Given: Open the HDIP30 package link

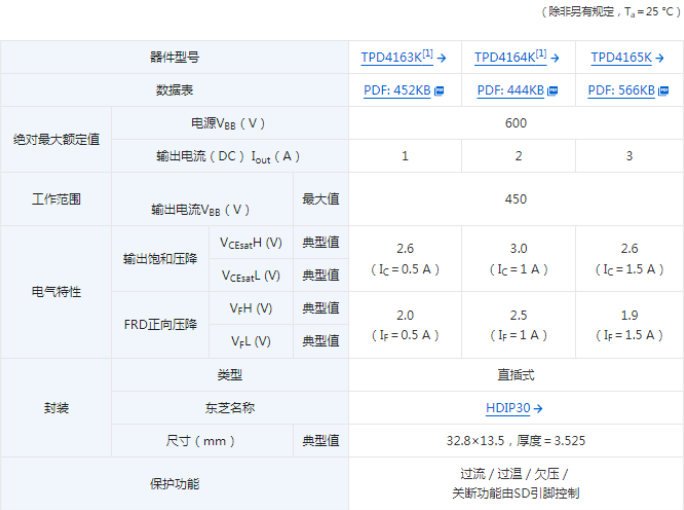Looking at the screenshot, I should pyautogui.click(x=508, y=408).
